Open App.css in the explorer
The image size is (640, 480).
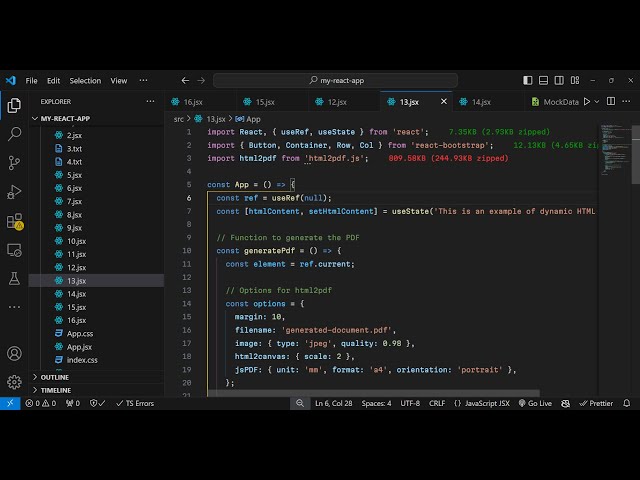[x=80, y=333]
